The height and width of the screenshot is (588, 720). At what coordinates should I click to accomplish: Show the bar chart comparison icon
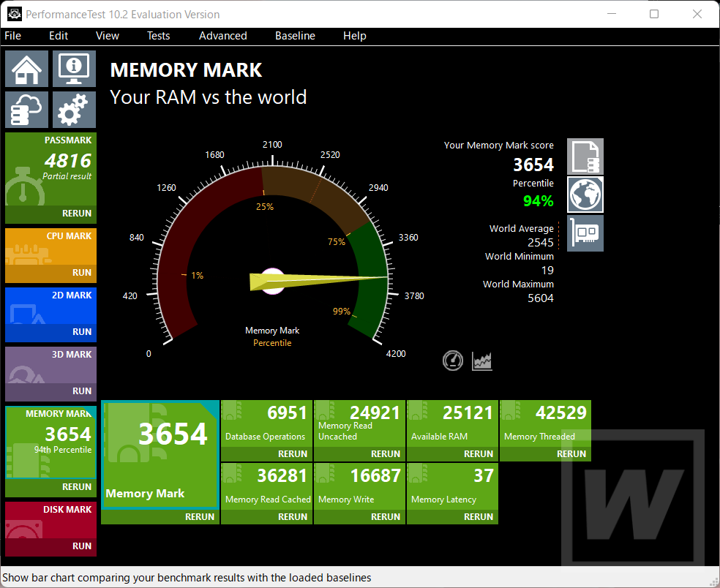481,361
